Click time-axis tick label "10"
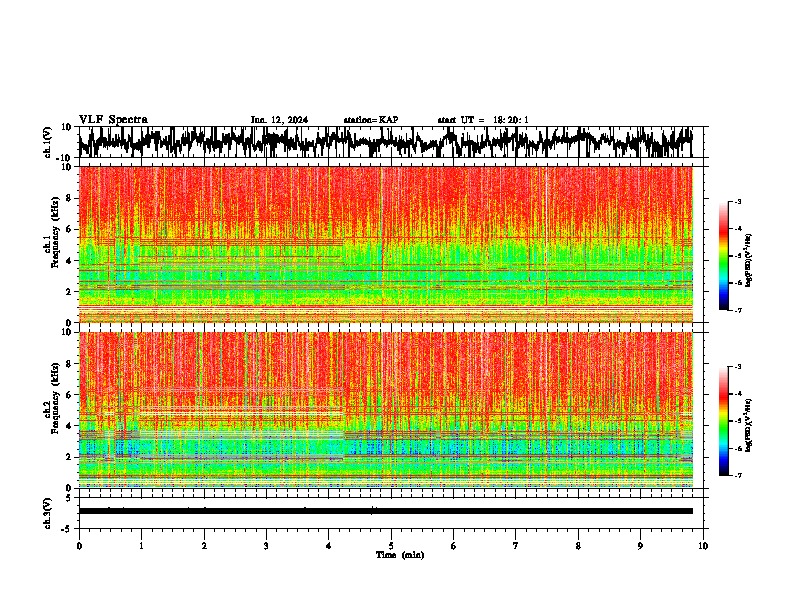The height and width of the screenshot is (612, 792). pos(703,546)
